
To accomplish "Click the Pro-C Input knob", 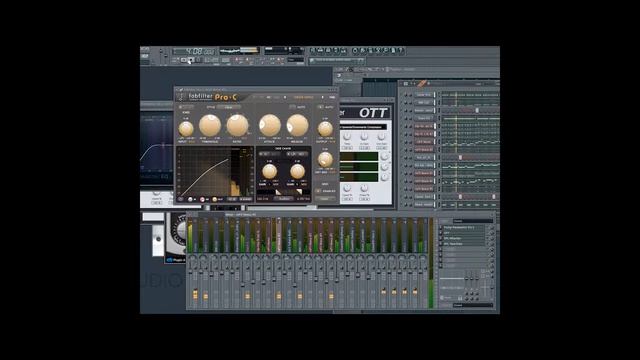I will coord(186,129).
